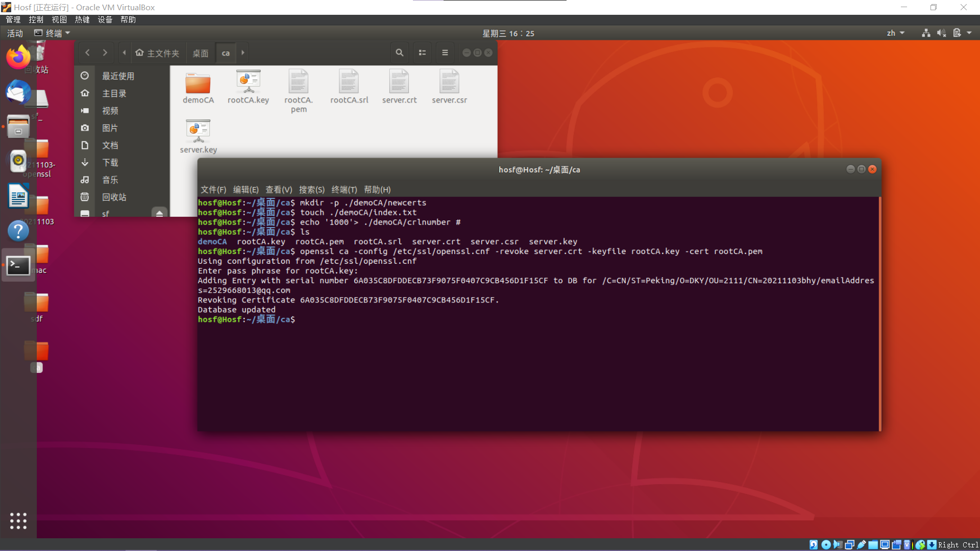Open the 终端(T) terminal menu
The height and width of the screenshot is (551, 980).
(344, 190)
